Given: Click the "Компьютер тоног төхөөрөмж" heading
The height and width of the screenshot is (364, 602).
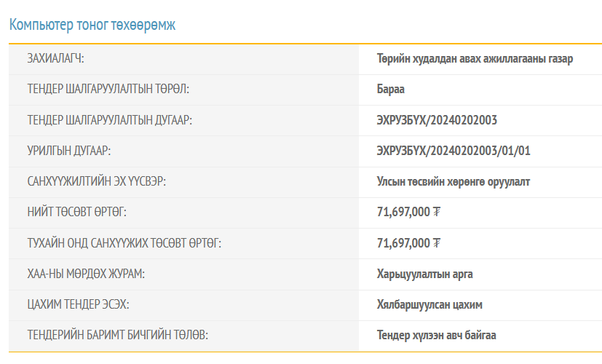Looking at the screenshot, I should coord(92,25).
